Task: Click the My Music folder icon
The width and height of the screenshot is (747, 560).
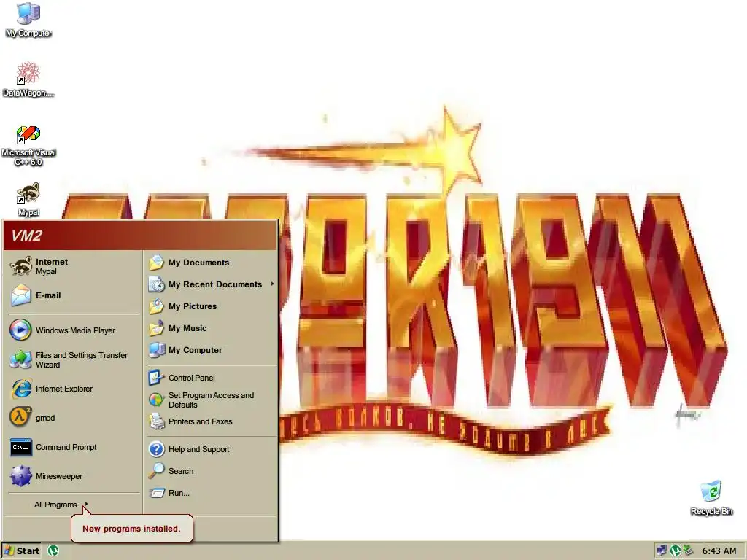Action: tap(156, 328)
